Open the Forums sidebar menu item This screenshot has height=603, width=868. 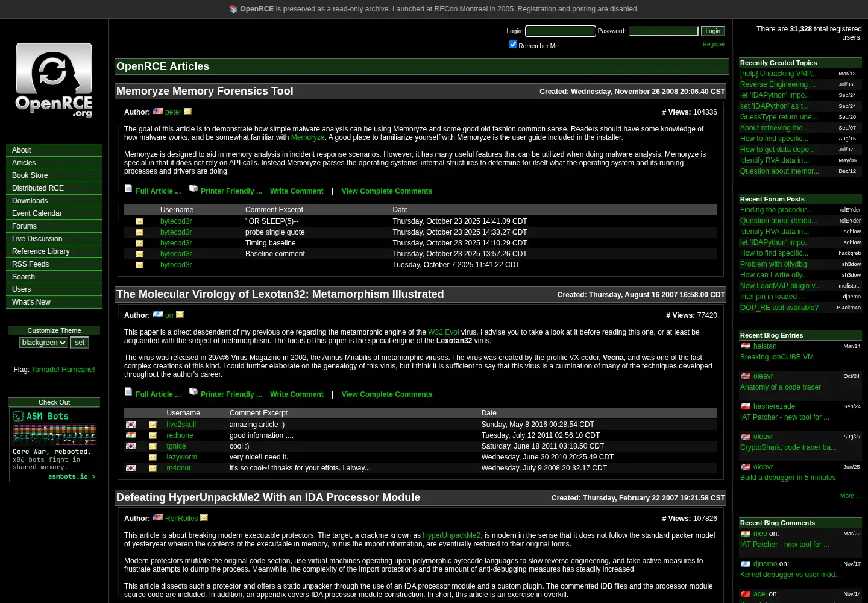[x=54, y=226]
